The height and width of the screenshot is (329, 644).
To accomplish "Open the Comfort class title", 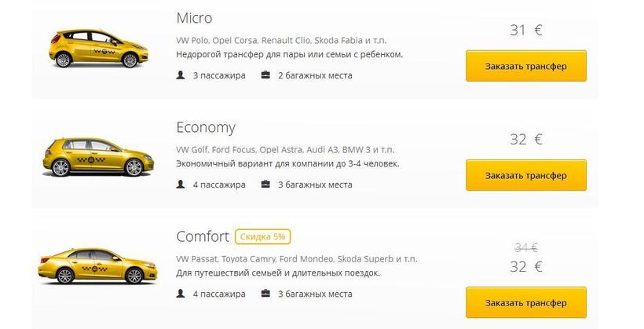I will (x=203, y=236).
